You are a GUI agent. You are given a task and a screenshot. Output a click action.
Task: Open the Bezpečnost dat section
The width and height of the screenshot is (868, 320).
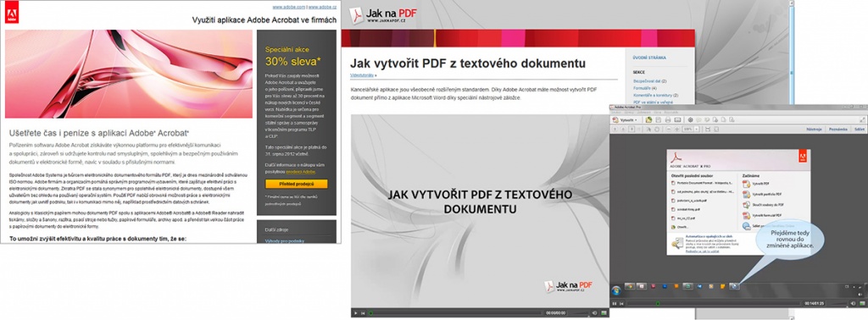647,80
